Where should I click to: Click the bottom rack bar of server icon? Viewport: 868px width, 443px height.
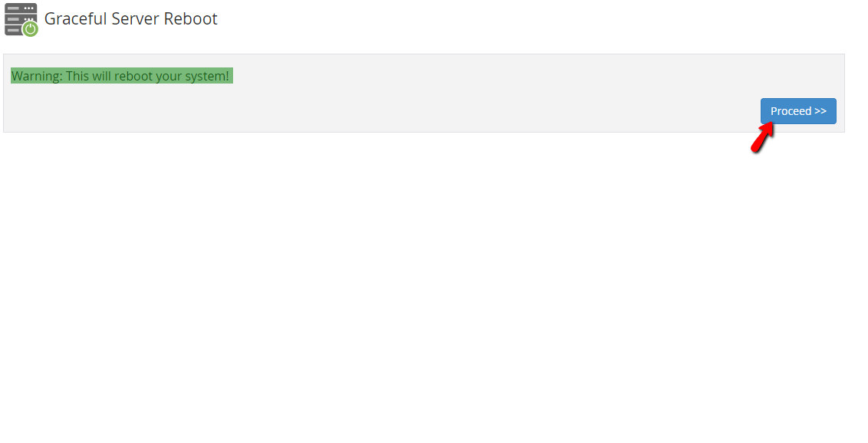tap(13, 31)
